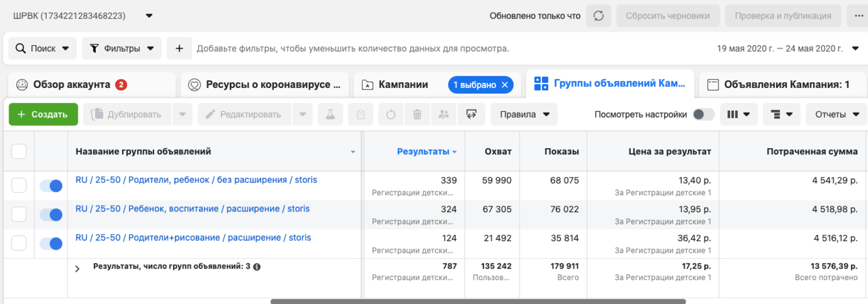Viewport: 868px width, 304px height.
Task: Click the refresh data icon
Action: click(x=599, y=16)
